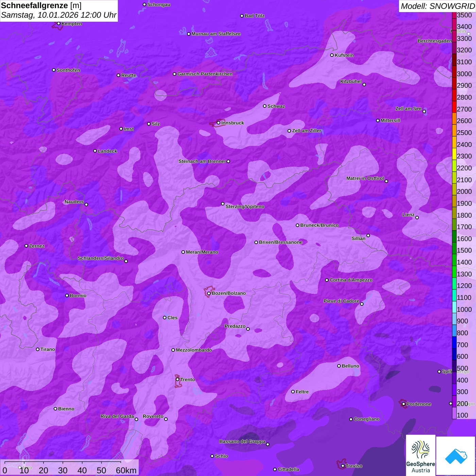This screenshot has height=476, width=476.
Task: Click the Predazzo location dot
Action: 248,329
